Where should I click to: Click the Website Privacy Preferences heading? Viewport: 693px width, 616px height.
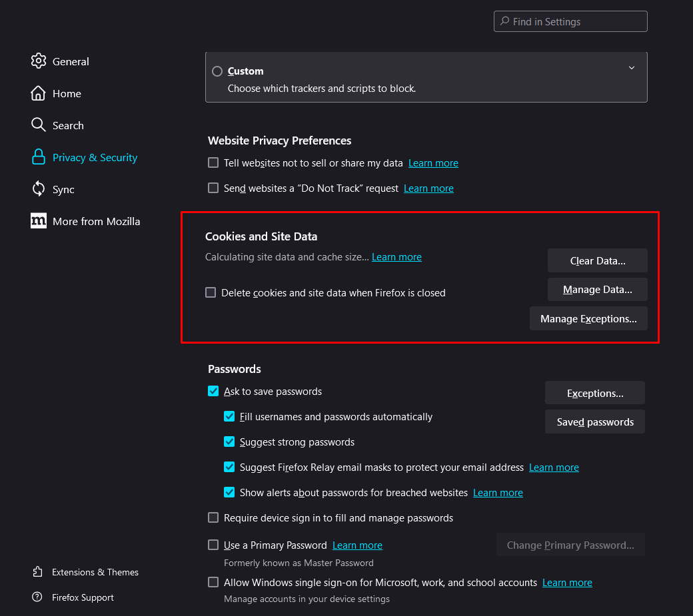279,141
